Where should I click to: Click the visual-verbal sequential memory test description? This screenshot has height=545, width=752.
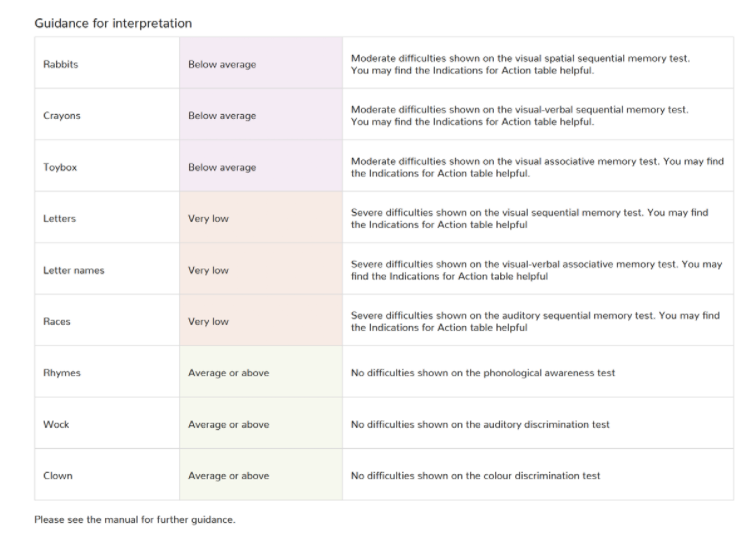click(520, 116)
